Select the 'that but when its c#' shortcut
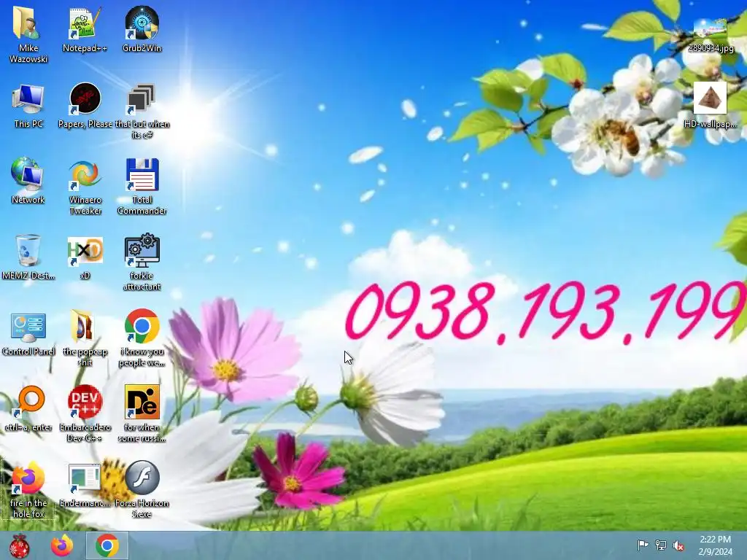 (x=142, y=111)
